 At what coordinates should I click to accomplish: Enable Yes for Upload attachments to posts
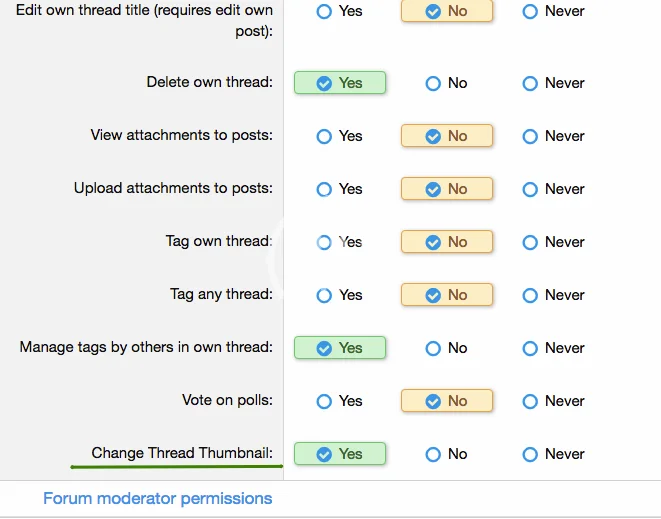click(x=324, y=189)
